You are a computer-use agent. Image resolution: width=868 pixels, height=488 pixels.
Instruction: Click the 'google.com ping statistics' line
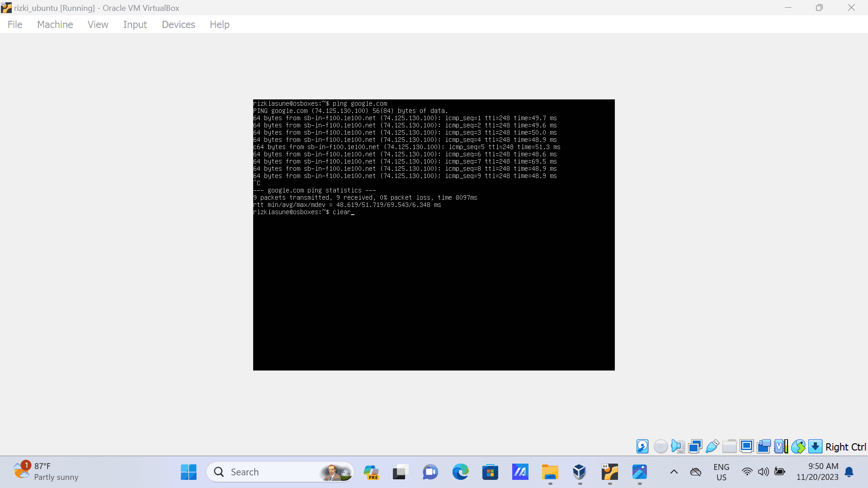[x=315, y=190]
